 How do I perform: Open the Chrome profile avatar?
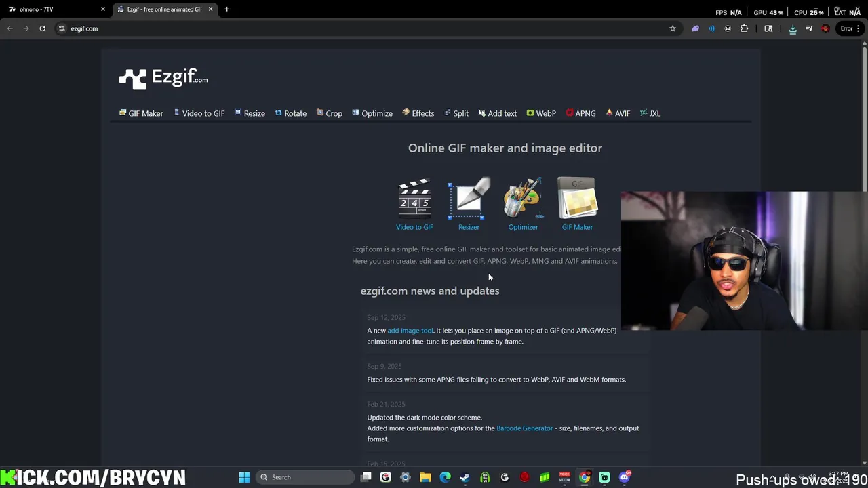click(825, 28)
